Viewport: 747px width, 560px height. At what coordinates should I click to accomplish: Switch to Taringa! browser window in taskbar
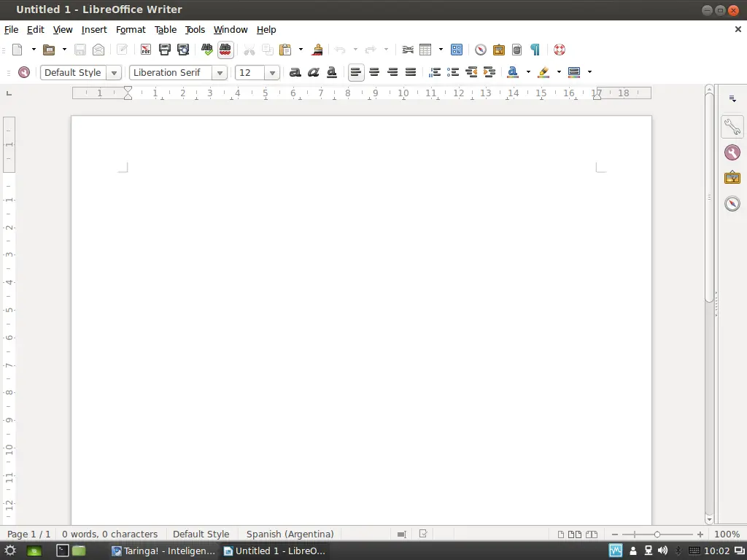(163, 551)
